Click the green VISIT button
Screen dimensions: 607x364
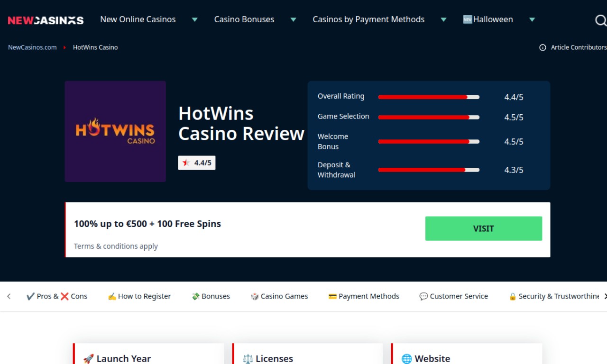(x=484, y=228)
